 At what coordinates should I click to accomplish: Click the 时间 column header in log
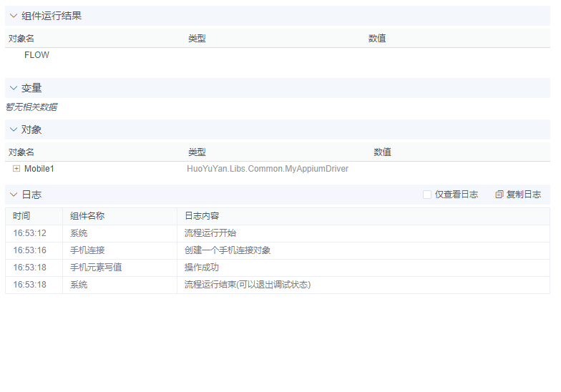pos(21,216)
